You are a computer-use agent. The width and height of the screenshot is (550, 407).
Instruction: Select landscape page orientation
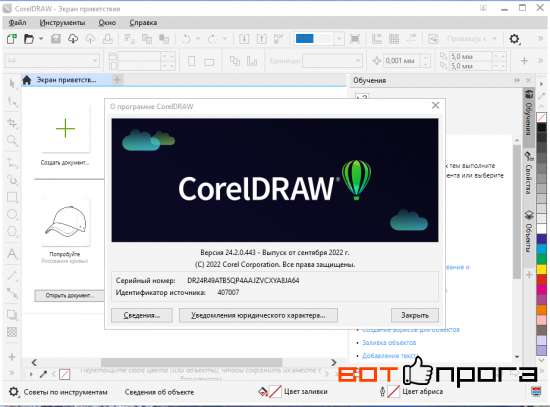209,62
